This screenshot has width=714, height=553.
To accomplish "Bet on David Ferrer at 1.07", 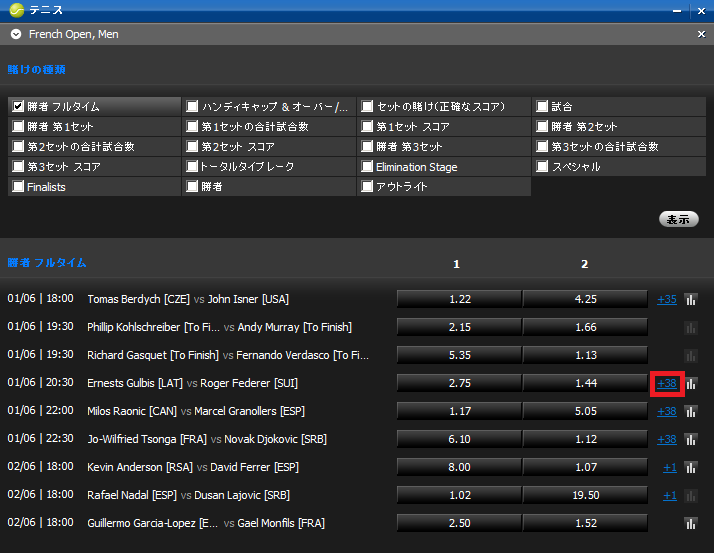I will [x=585, y=467].
